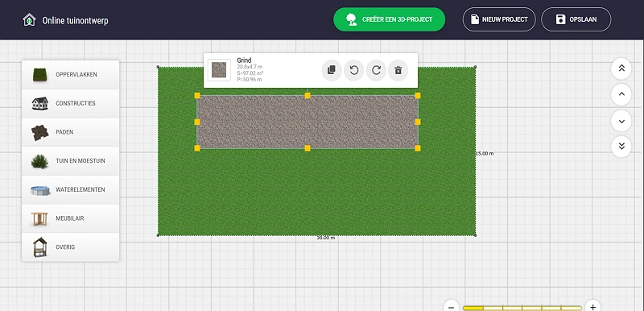
Task: Click the top-left gravel resize handle
Action: [197, 95]
